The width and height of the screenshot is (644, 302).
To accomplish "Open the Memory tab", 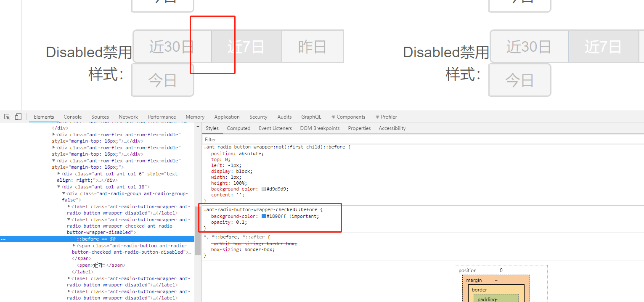I will click(195, 117).
